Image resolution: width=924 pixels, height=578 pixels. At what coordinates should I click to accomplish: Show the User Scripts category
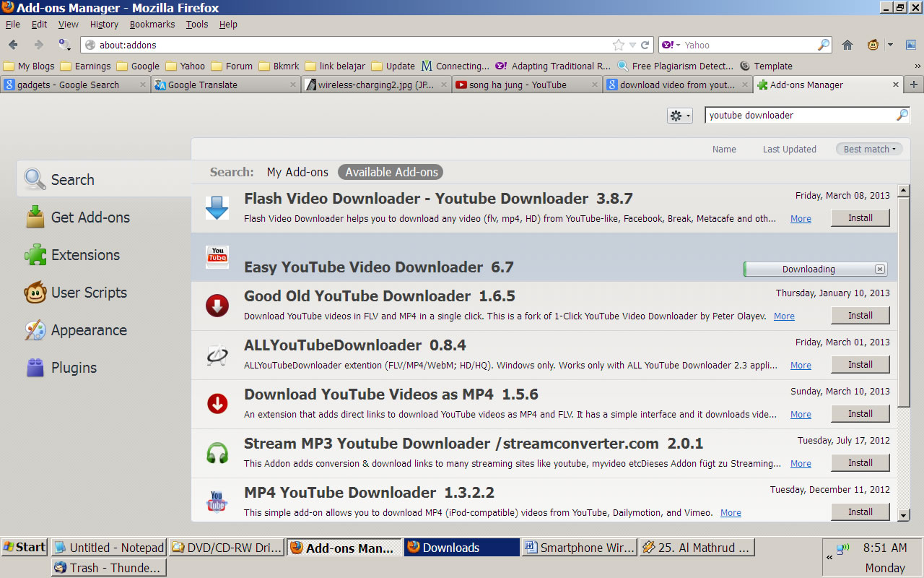pos(103,292)
